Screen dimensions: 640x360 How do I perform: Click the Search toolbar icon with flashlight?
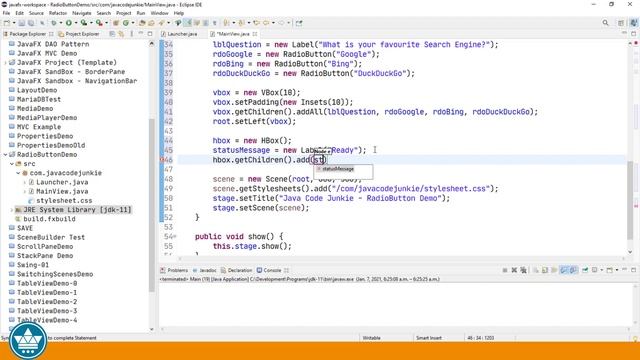coord(161,23)
